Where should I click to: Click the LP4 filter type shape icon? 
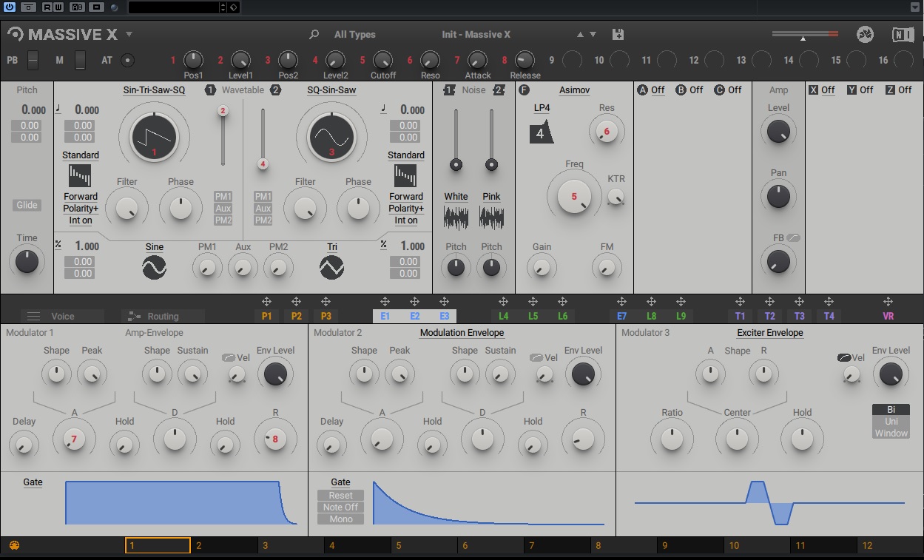coord(542,133)
